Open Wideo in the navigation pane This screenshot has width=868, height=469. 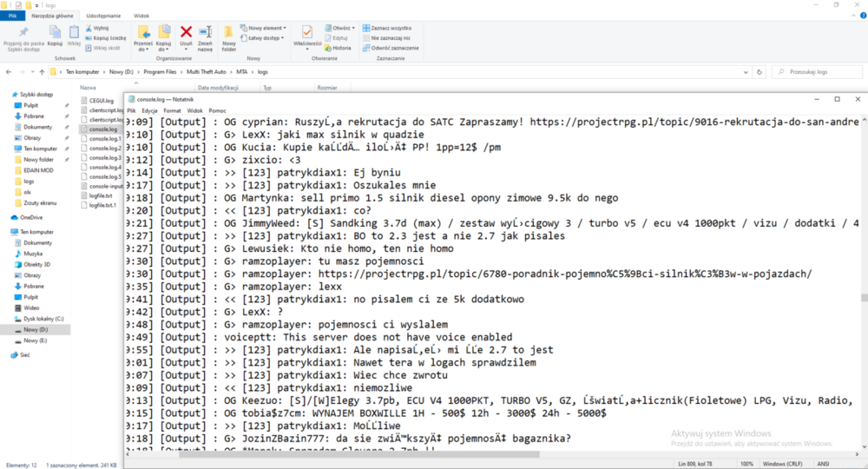click(31, 307)
